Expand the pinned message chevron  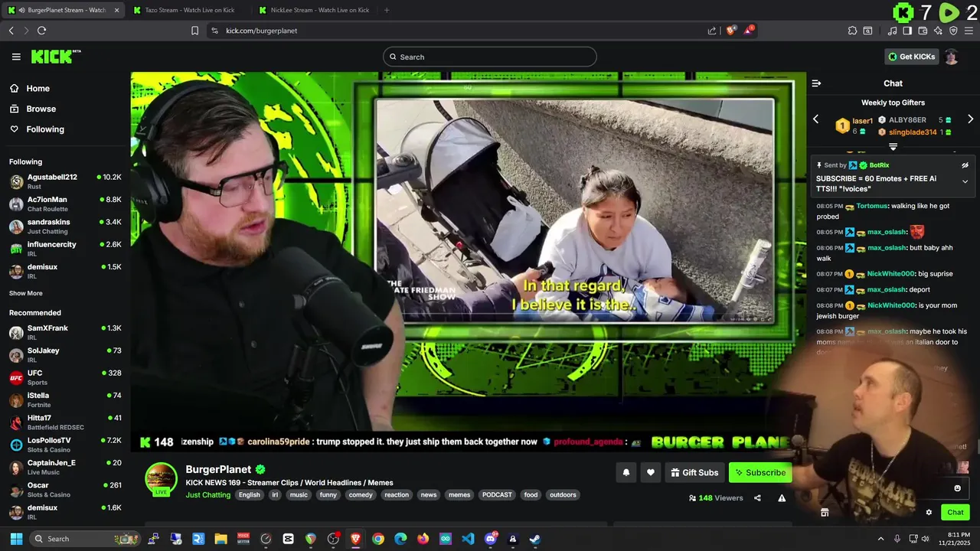[965, 181]
